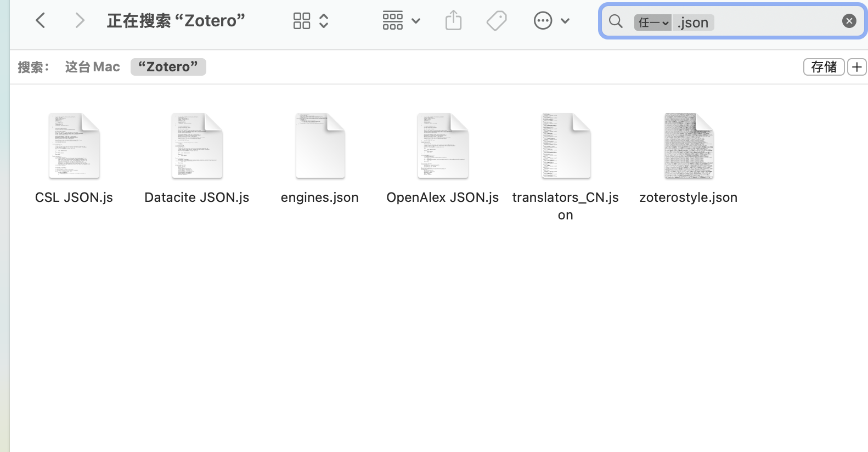Select the CSL JSON.js file icon
This screenshot has height=452, width=868.
coord(74,145)
